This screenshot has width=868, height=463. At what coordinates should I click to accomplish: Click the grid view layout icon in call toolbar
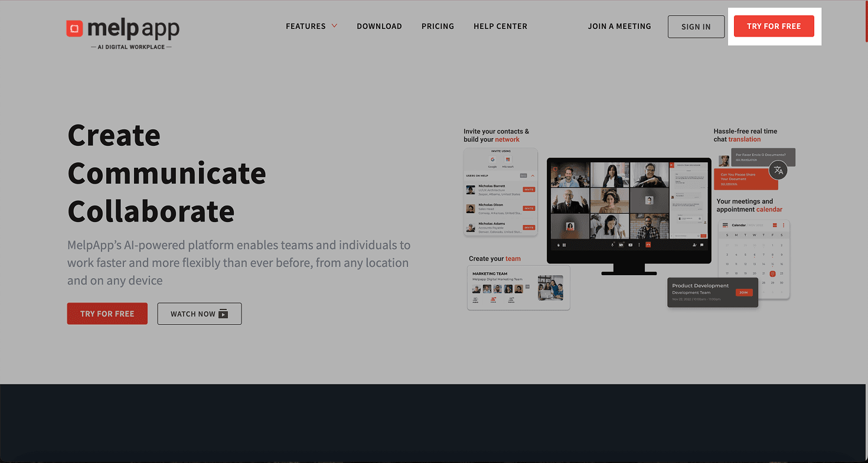564,245
